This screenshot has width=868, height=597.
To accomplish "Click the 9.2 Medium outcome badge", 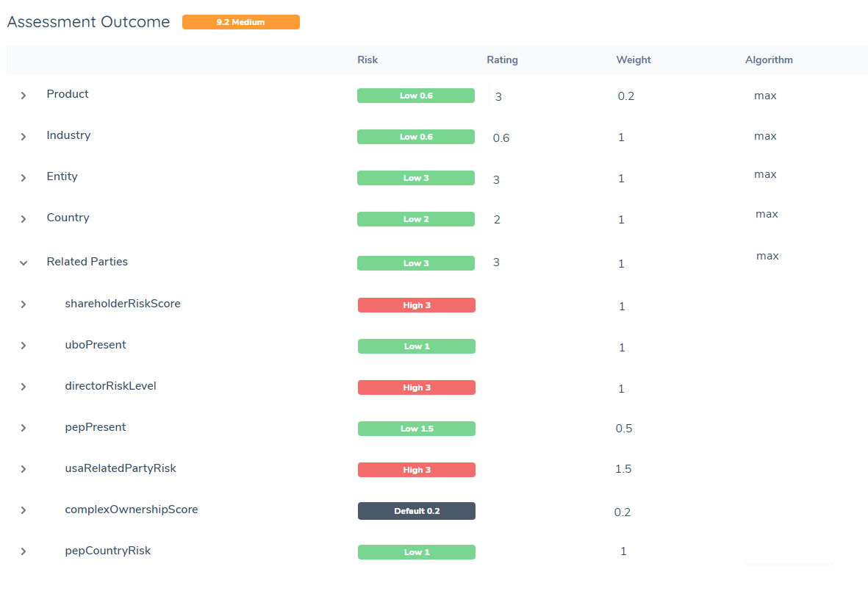I will tap(240, 22).
